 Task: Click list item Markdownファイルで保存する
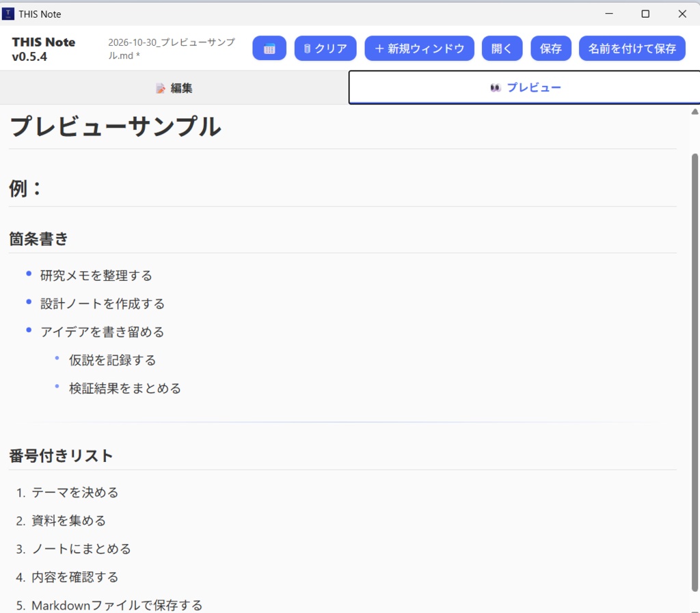point(117,605)
